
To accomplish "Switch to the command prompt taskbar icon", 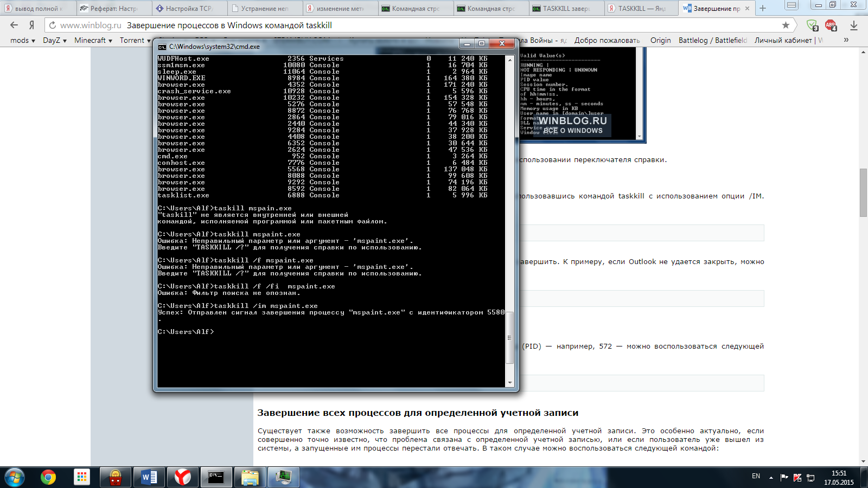I will pyautogui.click(x=216, y=477).
